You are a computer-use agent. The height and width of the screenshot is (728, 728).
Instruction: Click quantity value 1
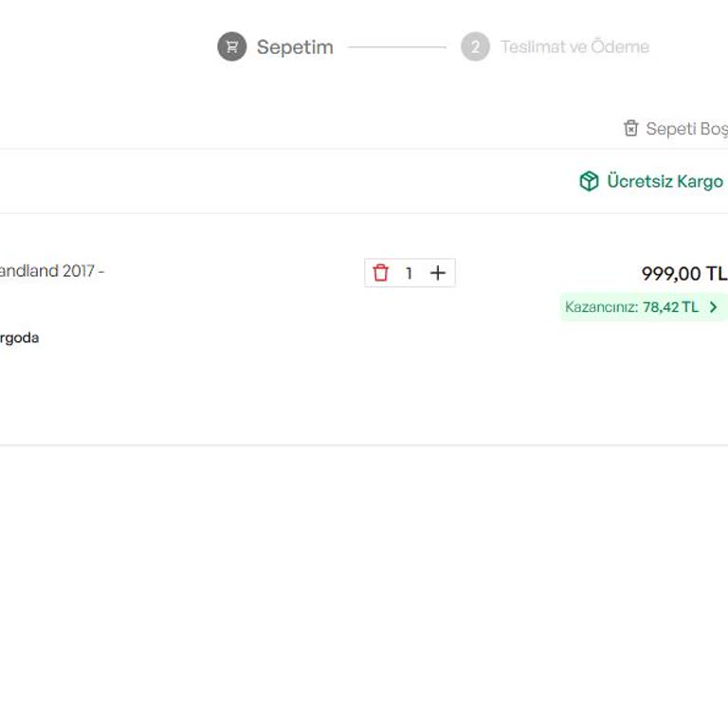409,273
